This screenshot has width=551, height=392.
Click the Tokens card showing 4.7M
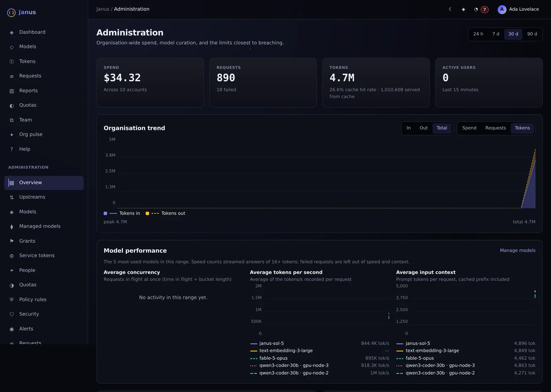[376, 83]
